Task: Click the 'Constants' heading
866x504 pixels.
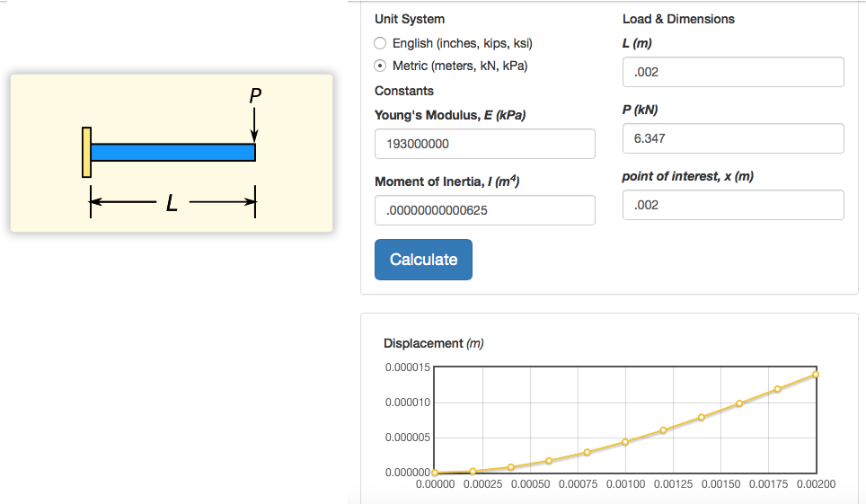Action: point(403,91)
